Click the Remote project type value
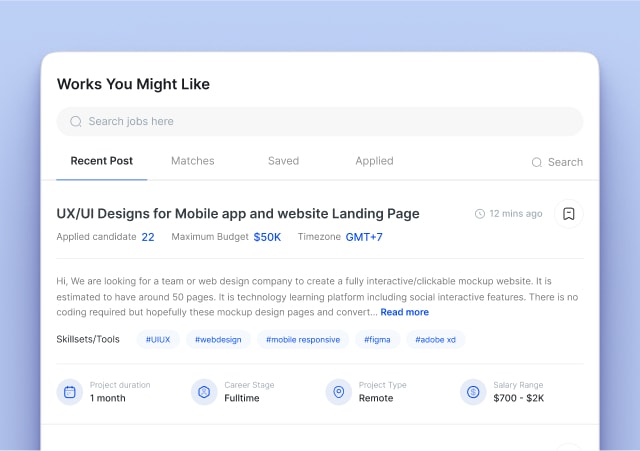The width and height of the screenshot is (640, 451). [x=376, y=398]
